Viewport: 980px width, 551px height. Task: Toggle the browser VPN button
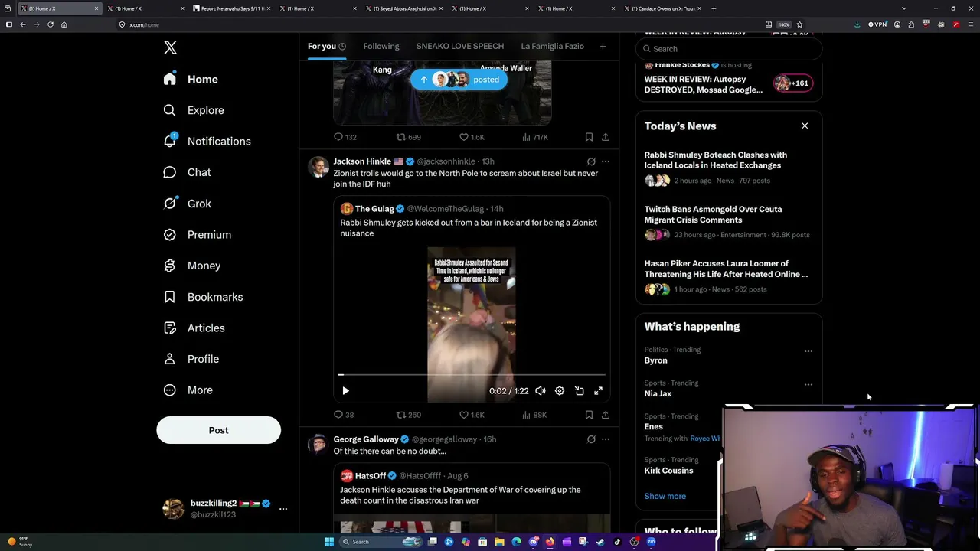[x=877, y=24]
